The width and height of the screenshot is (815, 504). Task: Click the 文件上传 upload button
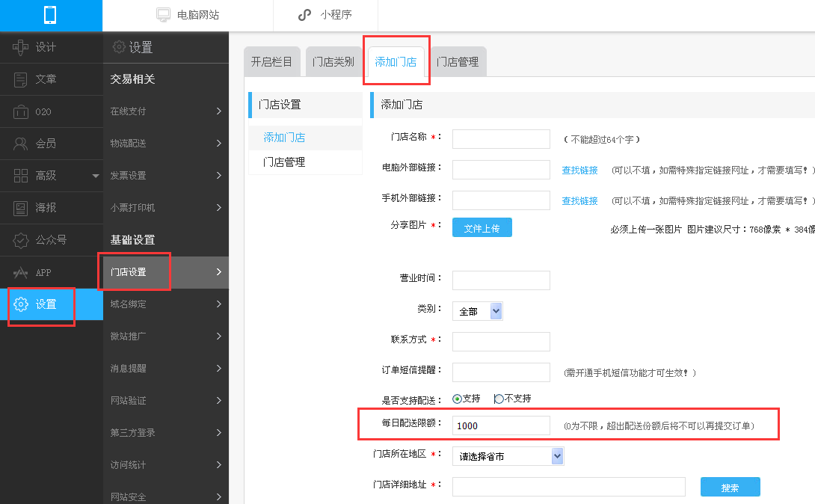[482, 227]
